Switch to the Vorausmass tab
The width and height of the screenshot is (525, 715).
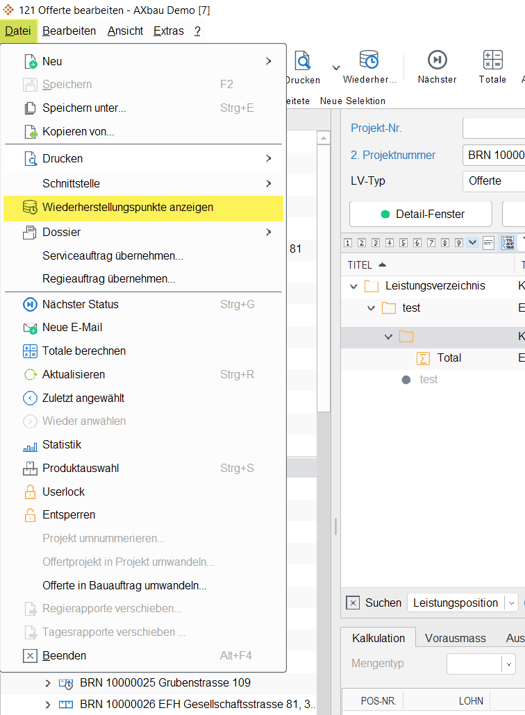coord(455,638)
